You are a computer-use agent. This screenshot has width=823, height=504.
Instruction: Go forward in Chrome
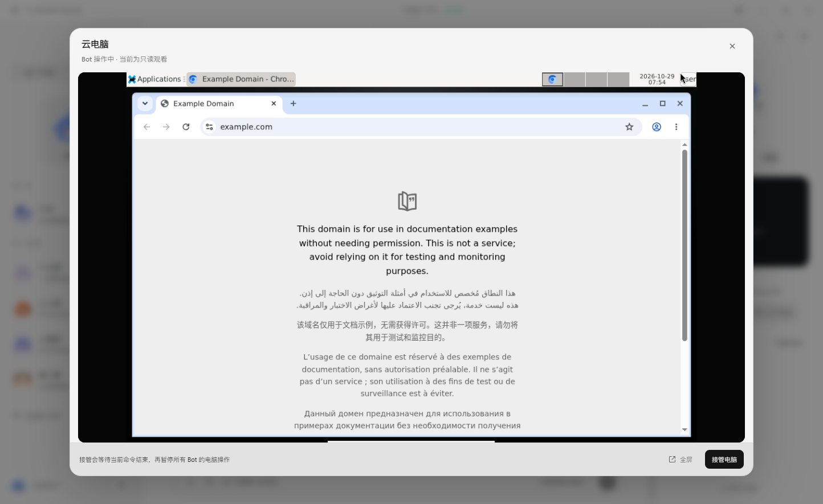pyautogui.click(x=166, y=127)
